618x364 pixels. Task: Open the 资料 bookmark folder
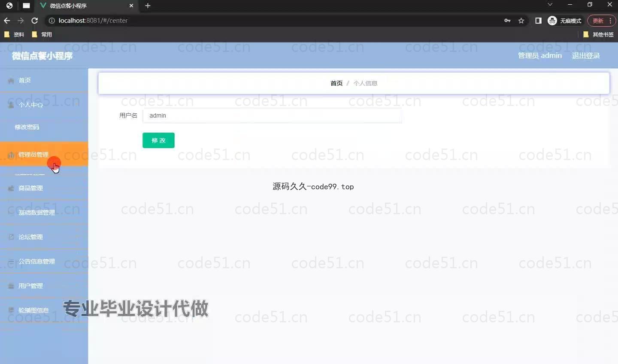pos(14,34)
